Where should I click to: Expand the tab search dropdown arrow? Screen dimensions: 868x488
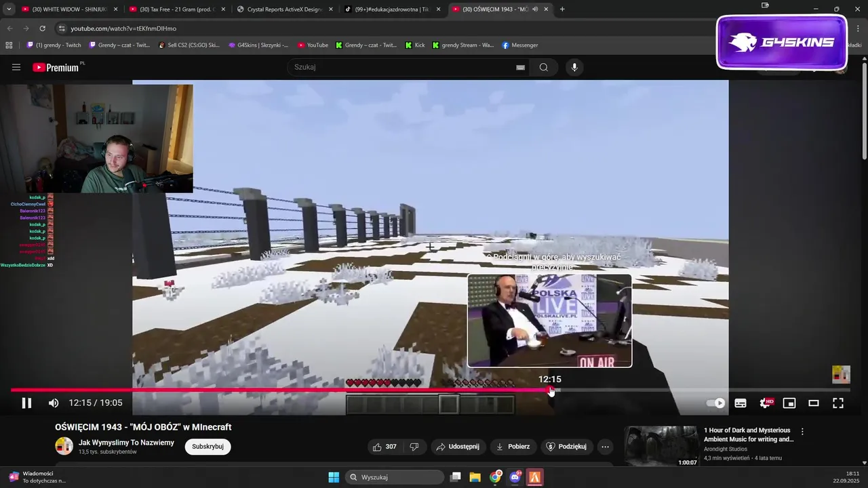pos(9,9)
